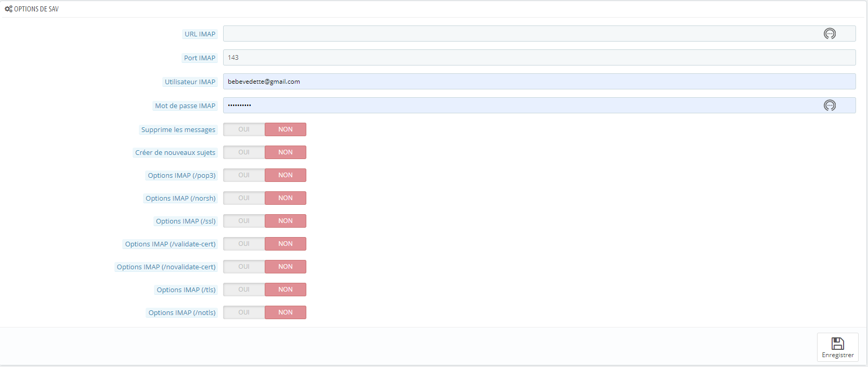Click the Options IMAP (/notls) label
Viewport: 868px width, 367px height.
(x=182, y=313)
